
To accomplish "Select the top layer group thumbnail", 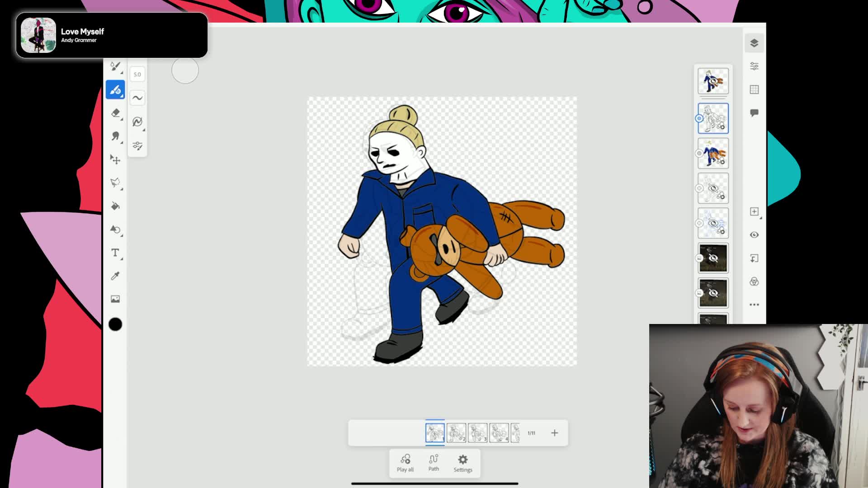I will tap(713, 81).
